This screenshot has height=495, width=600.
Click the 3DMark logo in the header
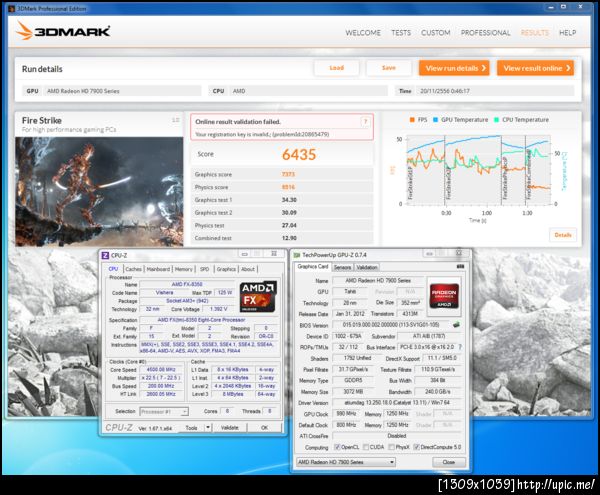point(63,31)
